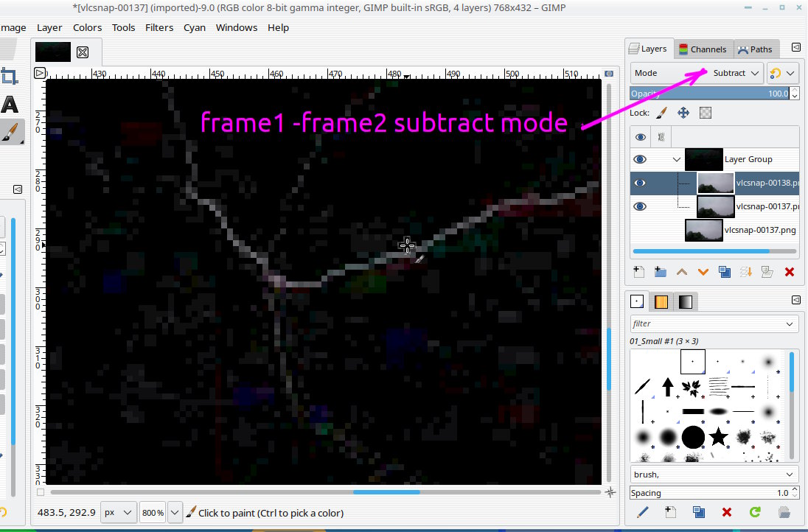
Task: Open the Colors menu
Action: point(87,28)
